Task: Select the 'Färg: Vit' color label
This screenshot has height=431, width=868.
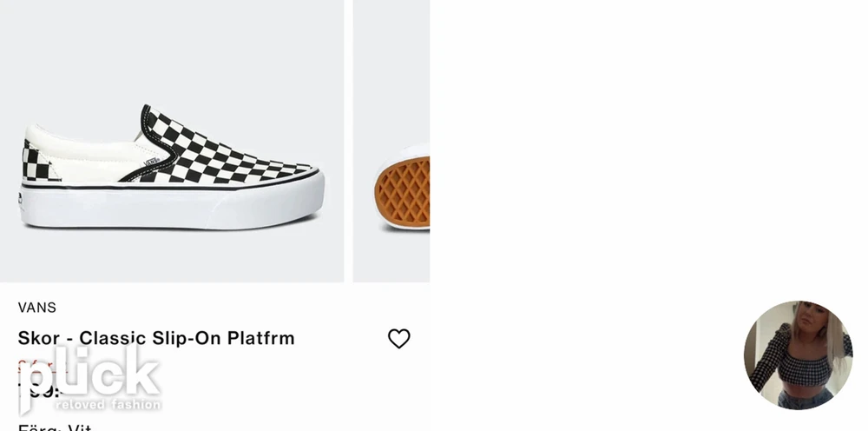Action: (54, 428)
